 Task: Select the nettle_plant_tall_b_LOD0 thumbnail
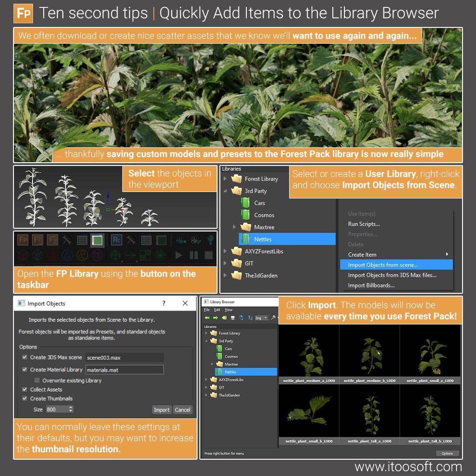coord(430,415)
